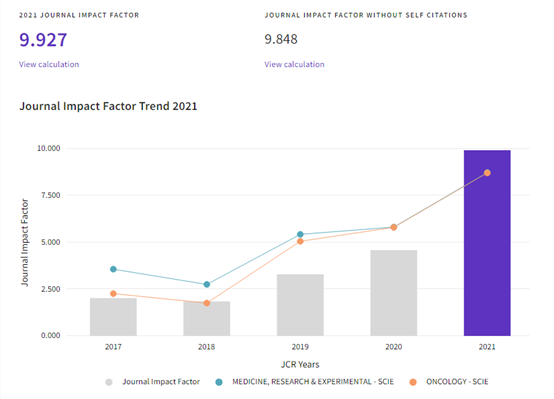Click the teal 2018 Medicine data point
The width and height of the screenshot is (554, 399).
point(207,284)
